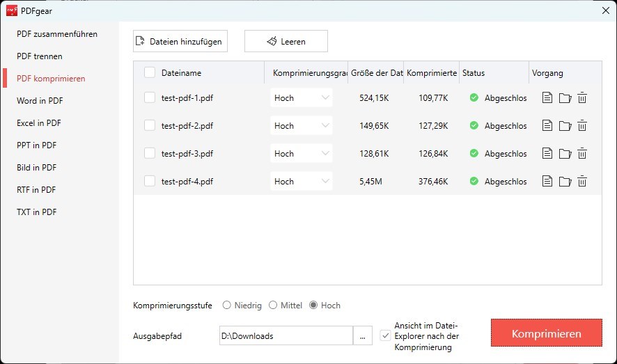617x364 pixels.
Task: Check the box for test-pdf-1.pdf
Action: (150, 97)
